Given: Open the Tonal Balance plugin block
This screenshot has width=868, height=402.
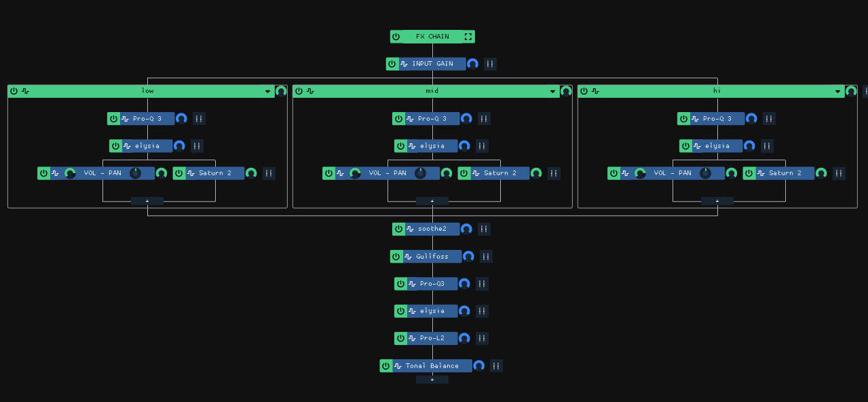Looking at the screenshot, I should [x=432, y=366].
